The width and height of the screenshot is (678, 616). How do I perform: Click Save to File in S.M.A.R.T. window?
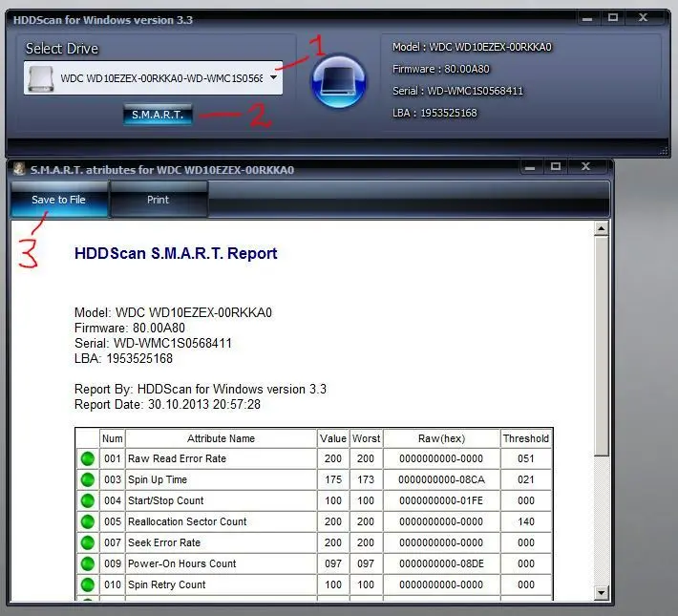59,200
